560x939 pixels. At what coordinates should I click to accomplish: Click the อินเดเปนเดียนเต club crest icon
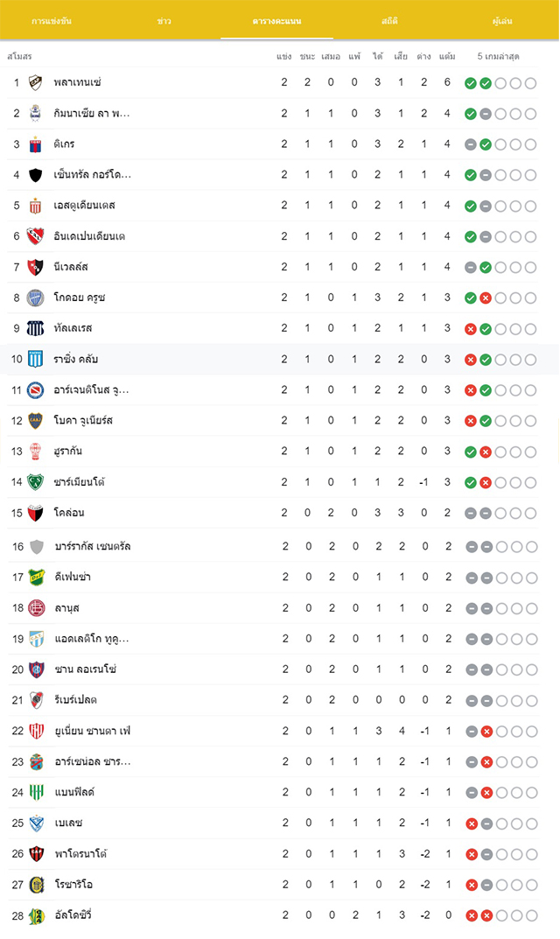[x=35, y=236]
